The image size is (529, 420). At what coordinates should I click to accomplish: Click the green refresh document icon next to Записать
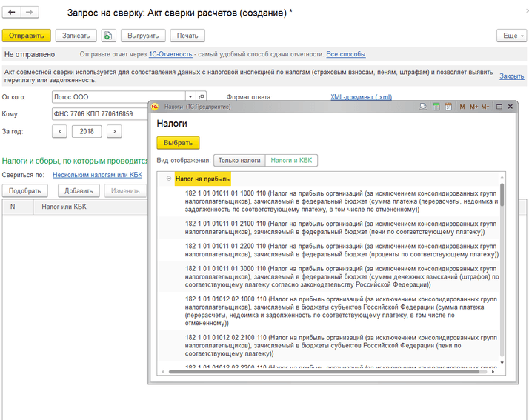tap(109, 36)
